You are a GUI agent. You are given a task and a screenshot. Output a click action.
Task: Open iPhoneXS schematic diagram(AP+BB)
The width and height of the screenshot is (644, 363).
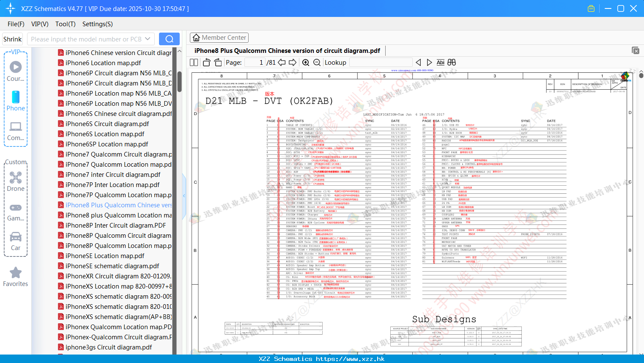click(118, 317)
